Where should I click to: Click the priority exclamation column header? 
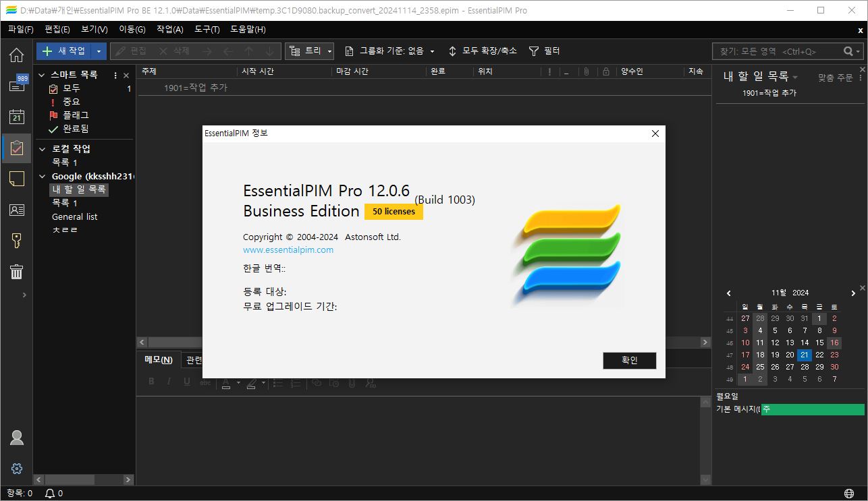(549, 71)
